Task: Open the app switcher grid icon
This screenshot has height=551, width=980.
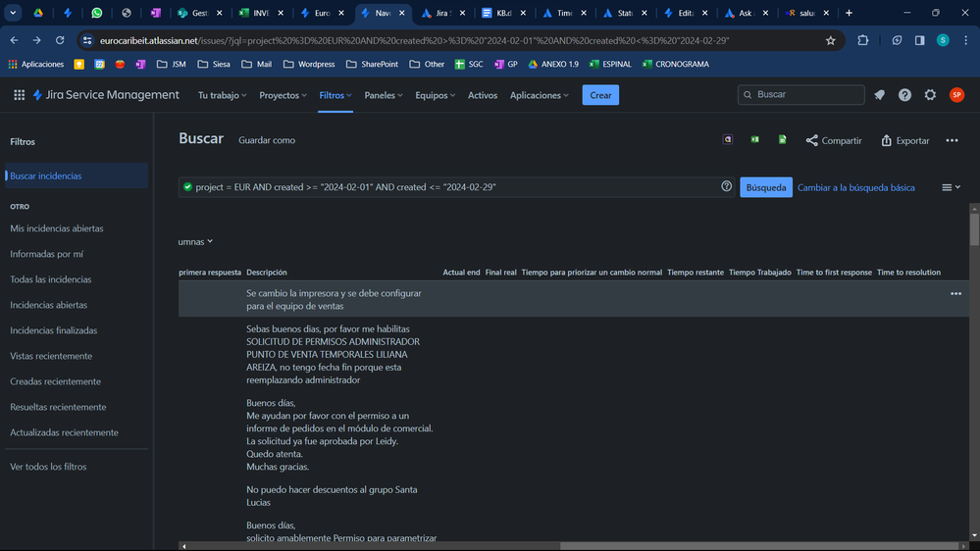Action: pyautogui.click(x=20, y=95)
